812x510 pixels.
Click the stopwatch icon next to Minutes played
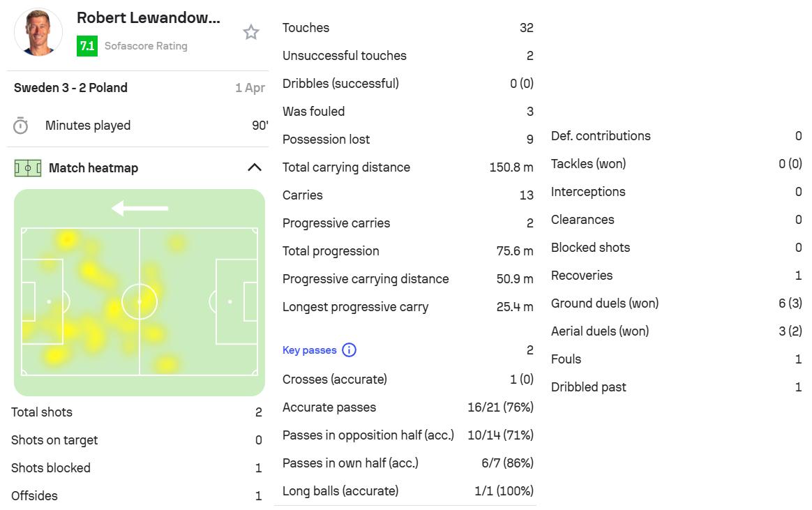pyautogui.click(x=21, y=126)
